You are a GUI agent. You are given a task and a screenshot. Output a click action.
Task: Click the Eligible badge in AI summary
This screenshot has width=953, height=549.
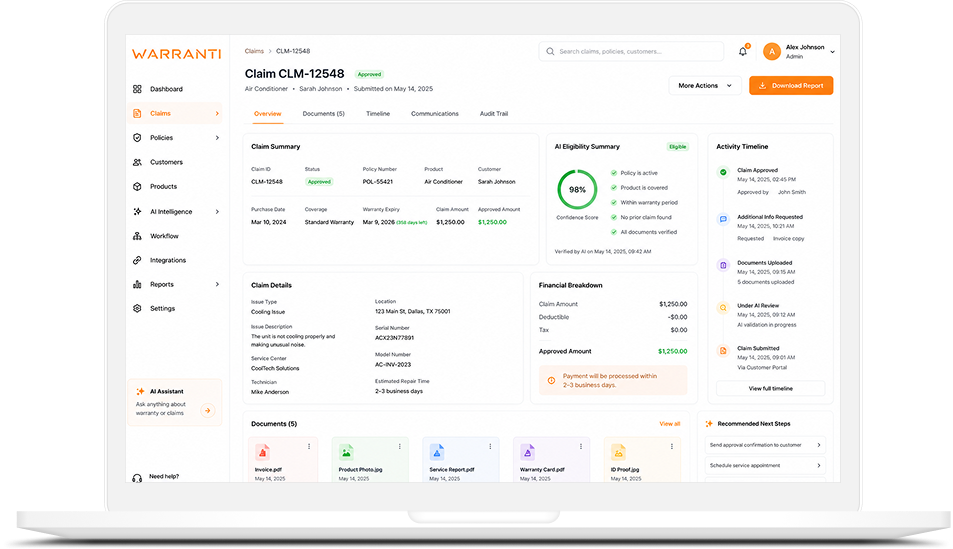677,147
